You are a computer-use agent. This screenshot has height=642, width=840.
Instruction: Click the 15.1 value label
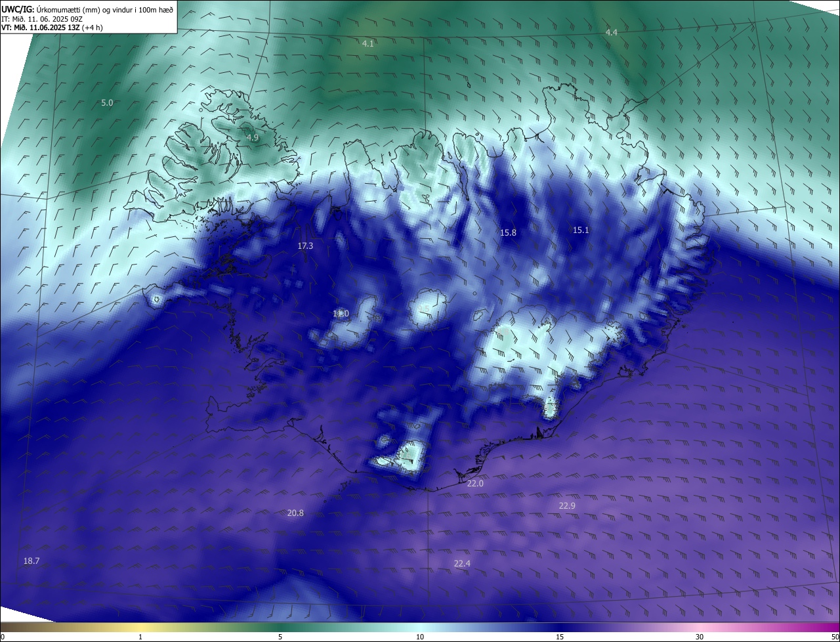[581, 230]
